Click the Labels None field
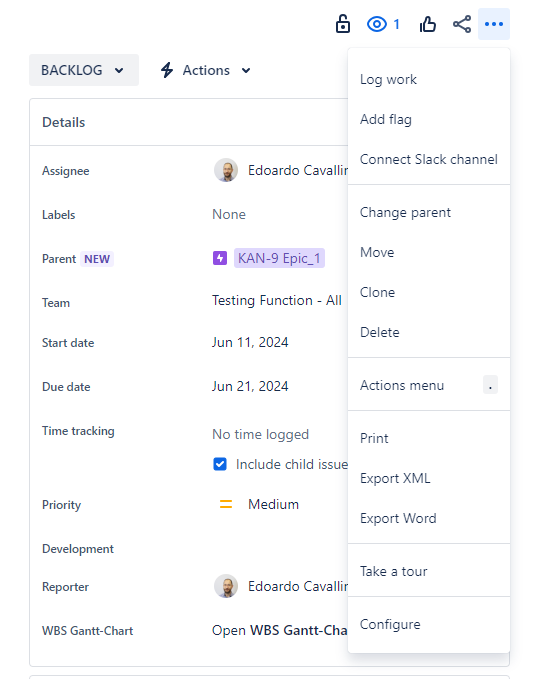This screenshot has height=679, width=547. pos(229,214)
